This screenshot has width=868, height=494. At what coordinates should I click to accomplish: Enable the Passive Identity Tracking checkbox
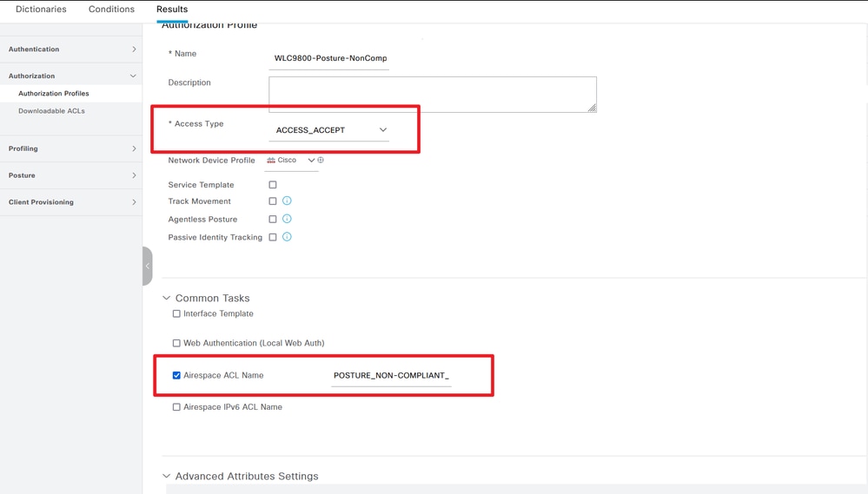[x=272, y=237]
